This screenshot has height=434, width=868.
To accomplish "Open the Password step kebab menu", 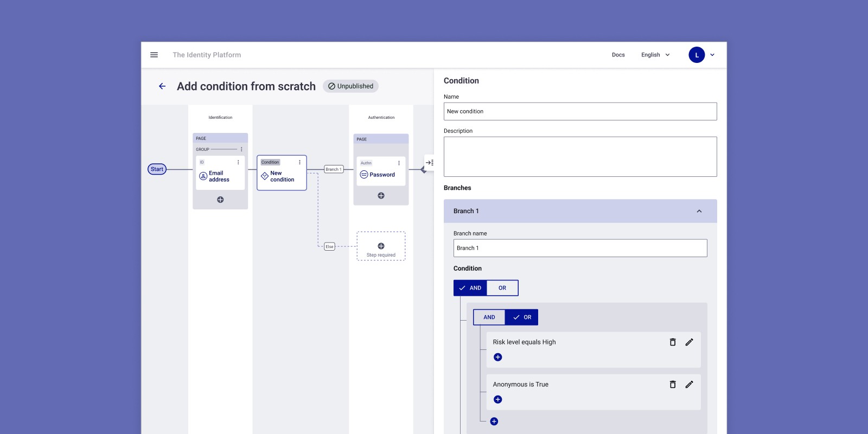I will point(399,163).
